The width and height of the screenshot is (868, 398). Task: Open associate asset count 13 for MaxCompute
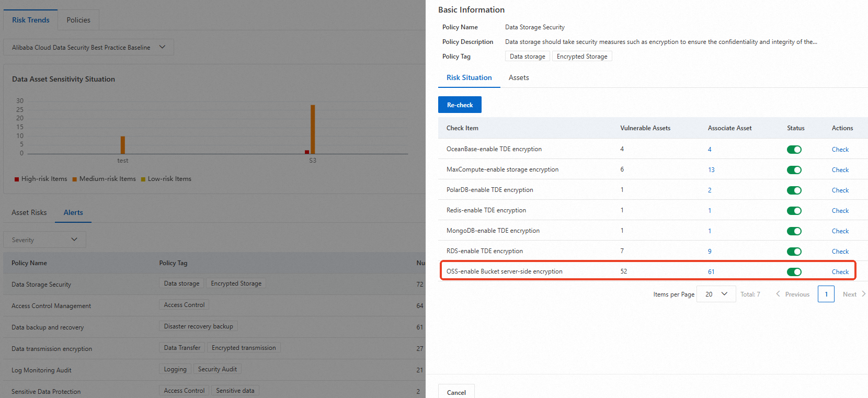pos(711,170)
